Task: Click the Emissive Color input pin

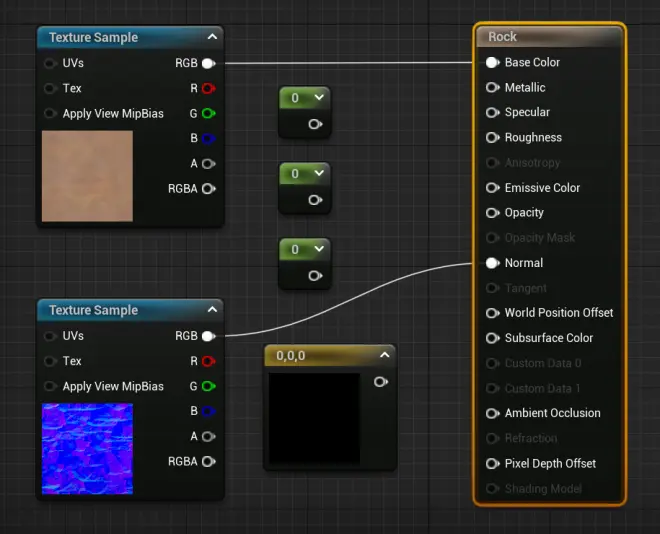Action: tap(492, 188)
